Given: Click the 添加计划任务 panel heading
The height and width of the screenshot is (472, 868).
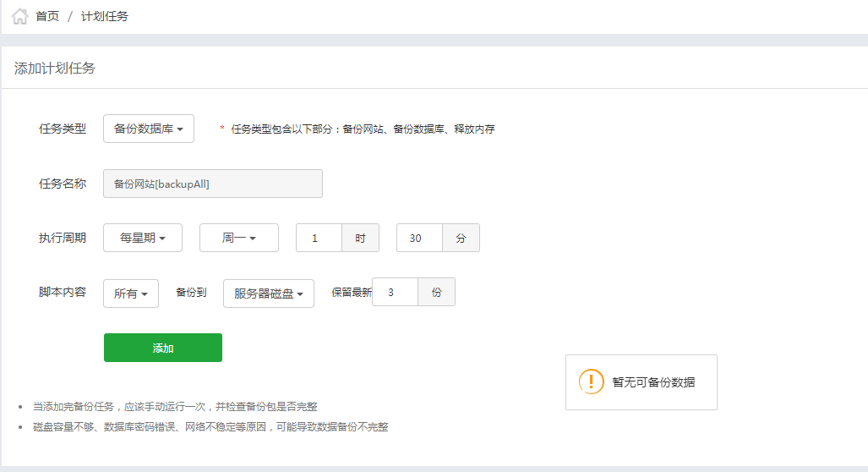Looking at the screenshot, I should pyautogui.click(x=55, y=69).
